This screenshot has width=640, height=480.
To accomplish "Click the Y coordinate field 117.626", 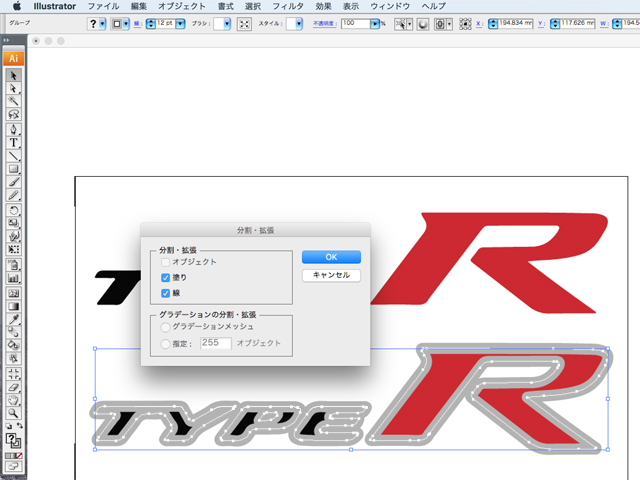I will 578,23.
